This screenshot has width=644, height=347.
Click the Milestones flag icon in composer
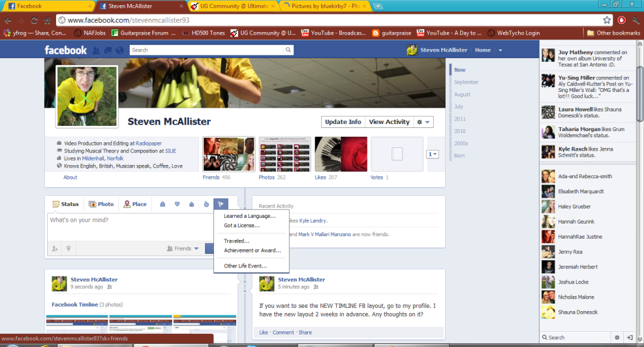tap(220, 204)
